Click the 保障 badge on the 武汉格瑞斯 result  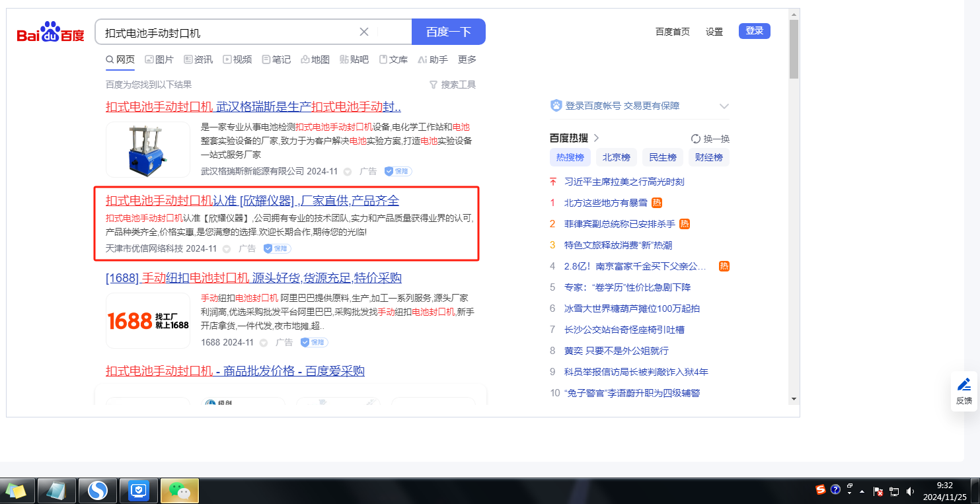point(398,171)
